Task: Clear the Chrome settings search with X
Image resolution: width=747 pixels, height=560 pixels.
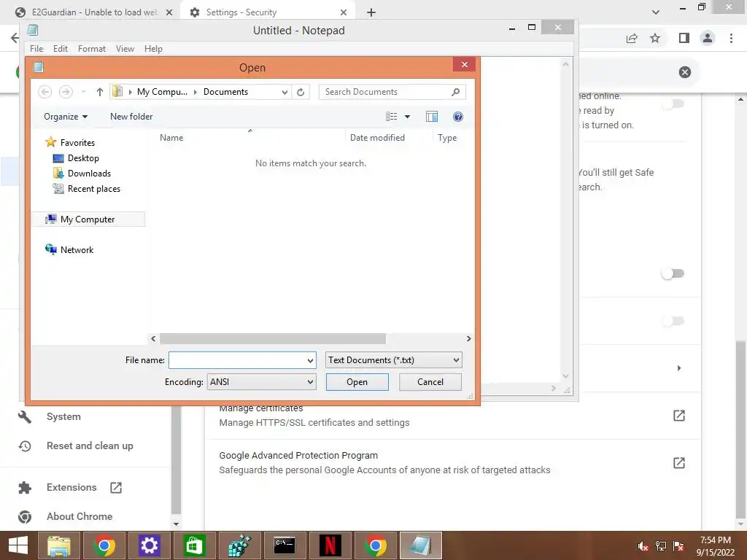Action: point(684,72)
